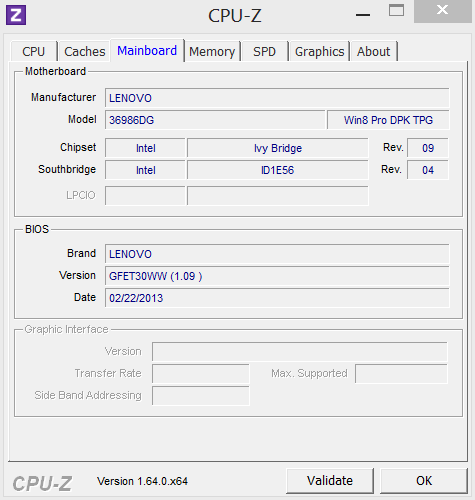Click the Model field 36986DG

coord(215,120)
